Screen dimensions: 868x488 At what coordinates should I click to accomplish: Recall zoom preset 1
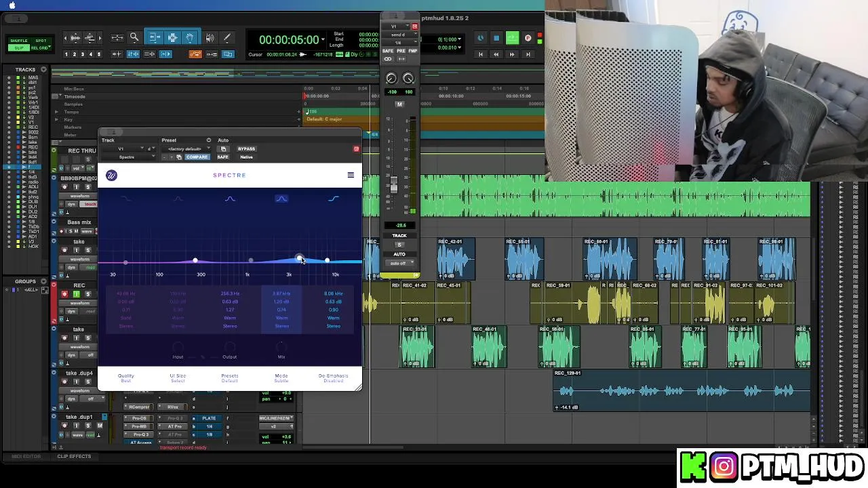[x=66, y=54]
